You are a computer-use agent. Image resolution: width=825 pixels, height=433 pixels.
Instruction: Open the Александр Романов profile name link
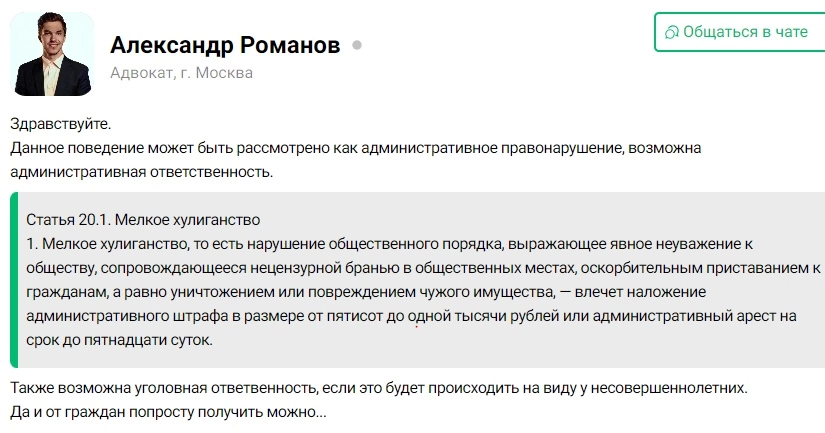(x=225, y=45)
